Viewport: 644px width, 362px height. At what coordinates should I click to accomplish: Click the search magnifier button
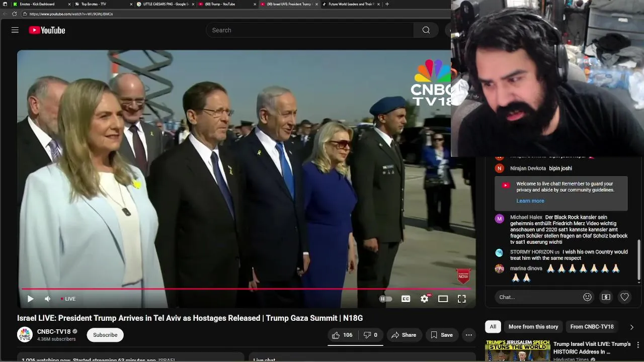point(426,30)
